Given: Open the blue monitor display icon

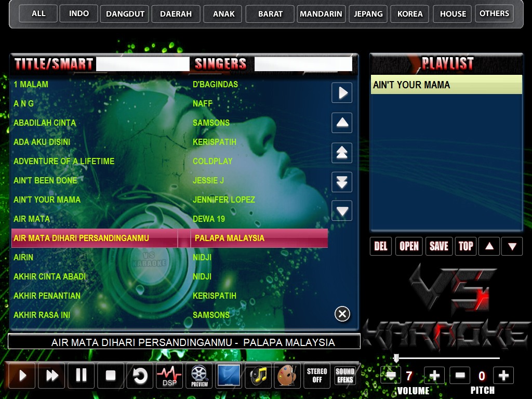Looking at the screenshot, I should [x=229, y=375].
